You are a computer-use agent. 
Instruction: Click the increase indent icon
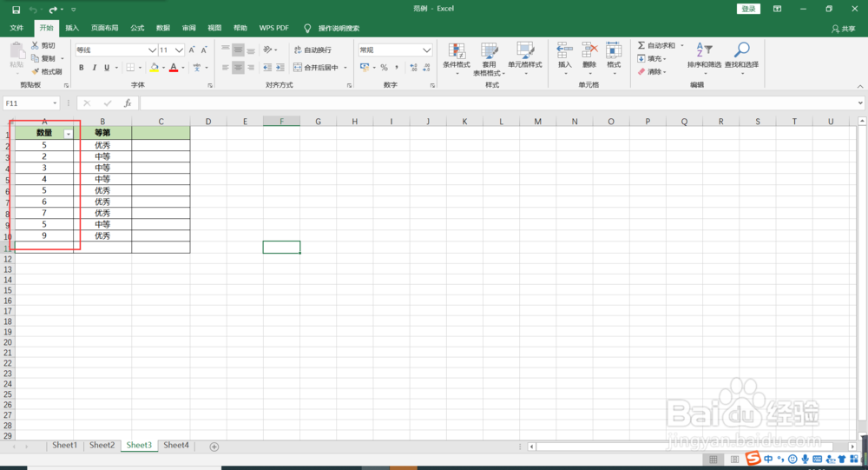pos(280,68)
